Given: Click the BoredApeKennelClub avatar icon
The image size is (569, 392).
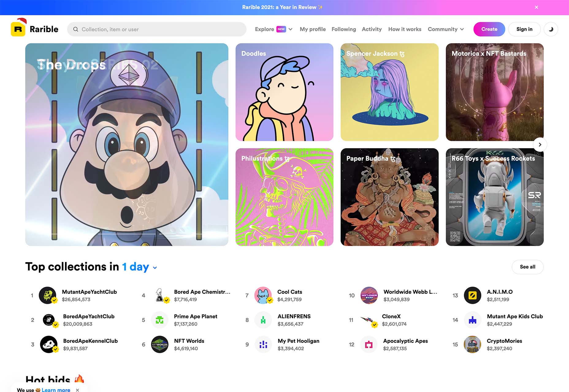Looking at the screenshot, I should point(49,344).
